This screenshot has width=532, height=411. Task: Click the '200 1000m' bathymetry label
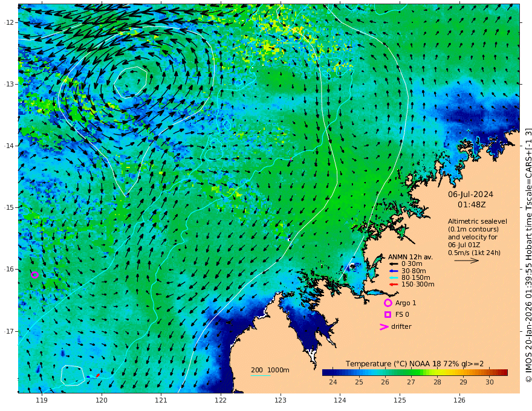point(270,370)
